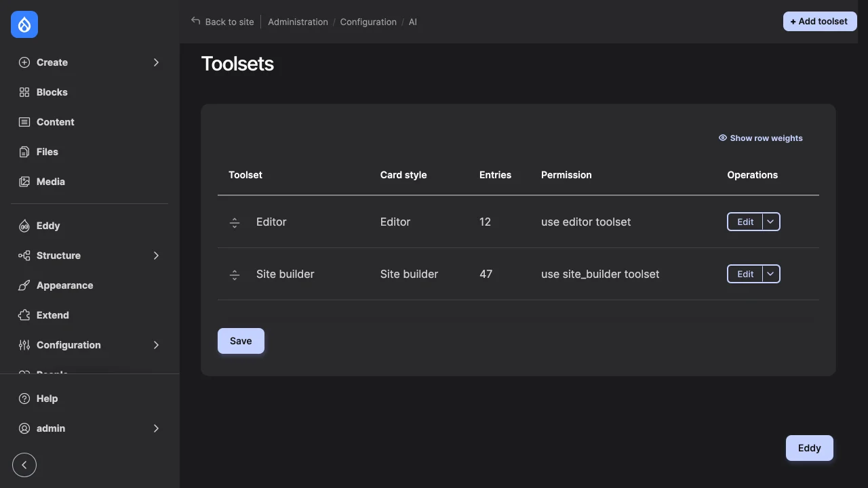Click the Back to site arrow icon

click(x=196, y=21)
